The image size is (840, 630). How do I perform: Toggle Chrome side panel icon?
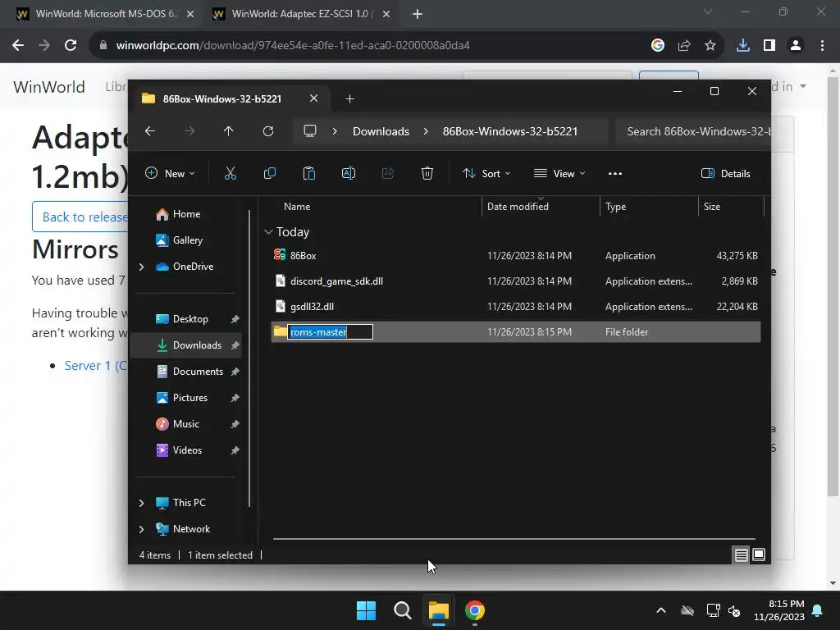pos(769,46)
